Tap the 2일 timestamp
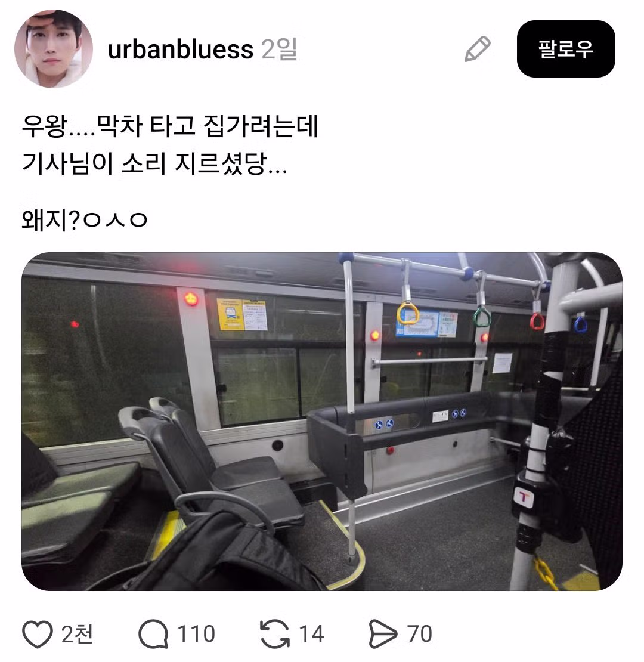The height and width of the screenshot is (662, 644). pos(280,50)
